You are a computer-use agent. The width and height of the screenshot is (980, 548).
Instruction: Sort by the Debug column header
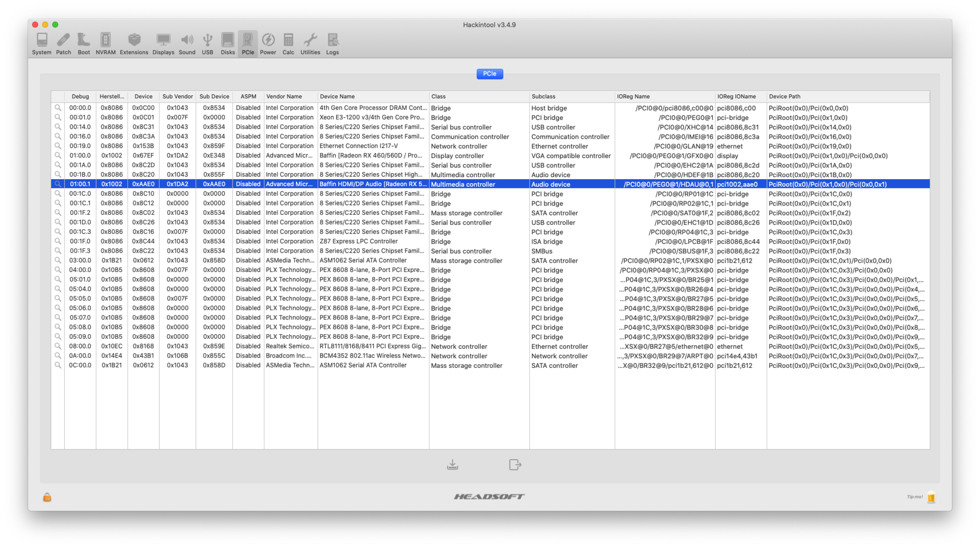point(80,96)
